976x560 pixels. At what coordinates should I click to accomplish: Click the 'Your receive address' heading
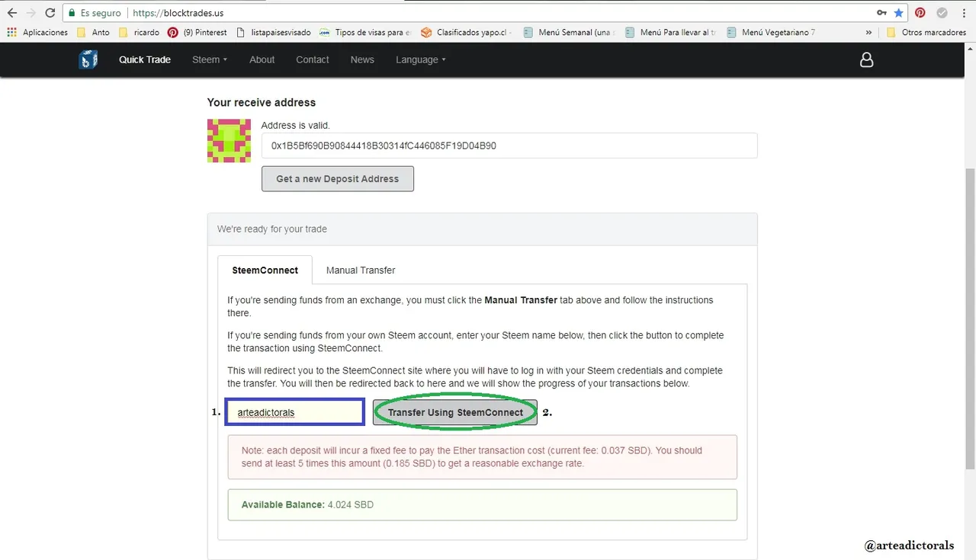(262, 102)
